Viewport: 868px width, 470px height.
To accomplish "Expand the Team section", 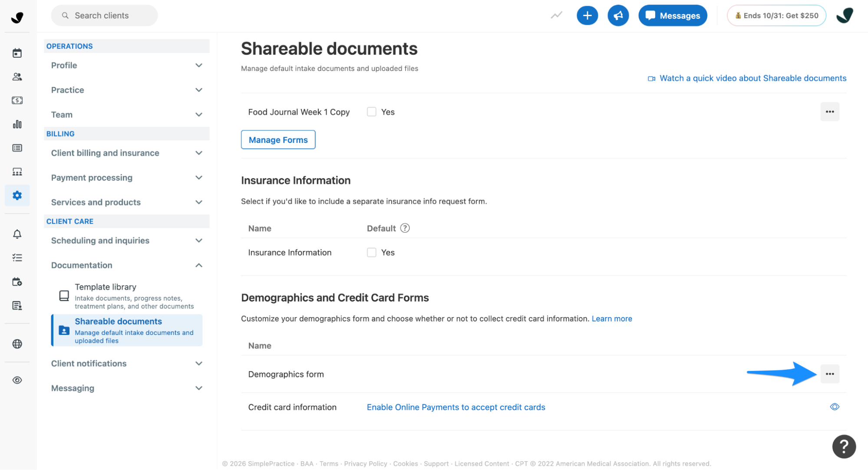I will [126, 115].
